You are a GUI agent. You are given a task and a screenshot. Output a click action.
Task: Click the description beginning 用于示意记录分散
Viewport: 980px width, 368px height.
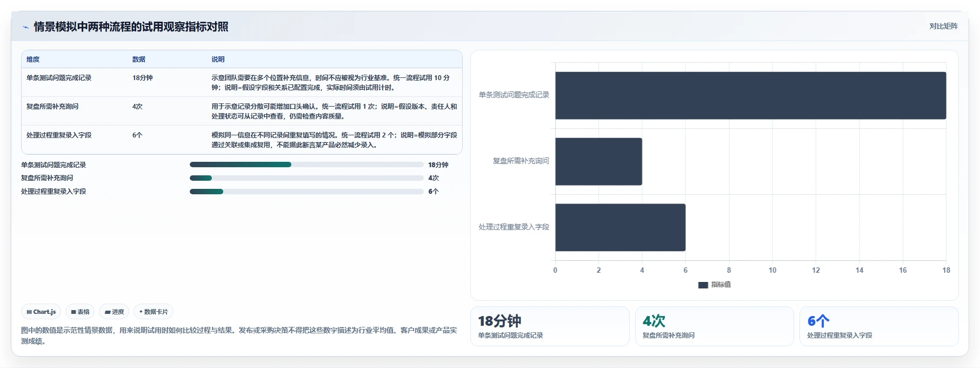click(x=334, y=111)
